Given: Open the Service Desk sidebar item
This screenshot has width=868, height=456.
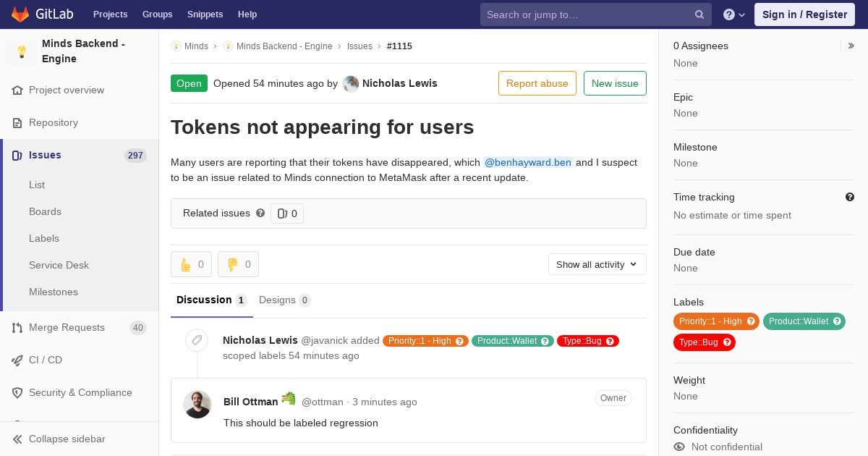Looking at the screenshot, I should [59, 266].
